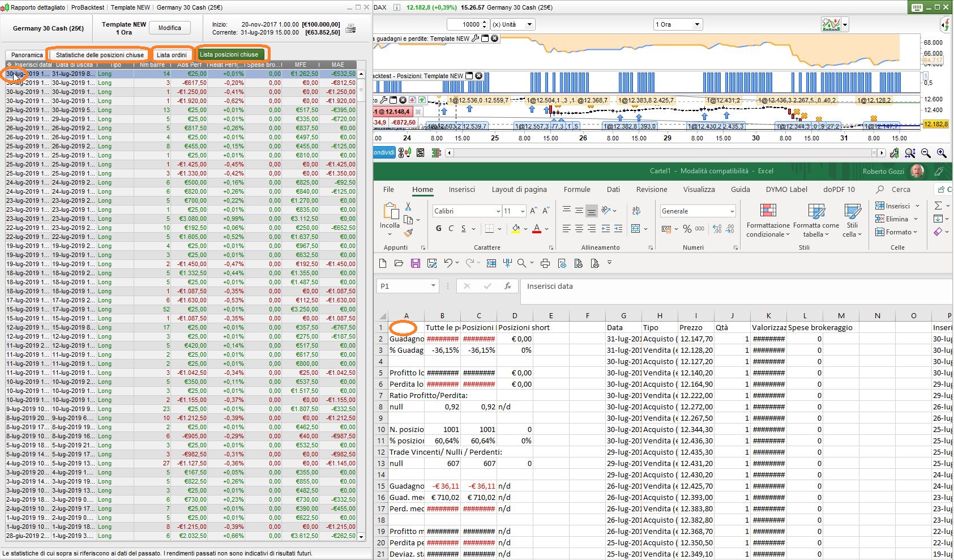Click the zoom in magnifier on chart toolbar
Image resolution: width=954 pixels, height=560 pixels.
click(942, 153)
